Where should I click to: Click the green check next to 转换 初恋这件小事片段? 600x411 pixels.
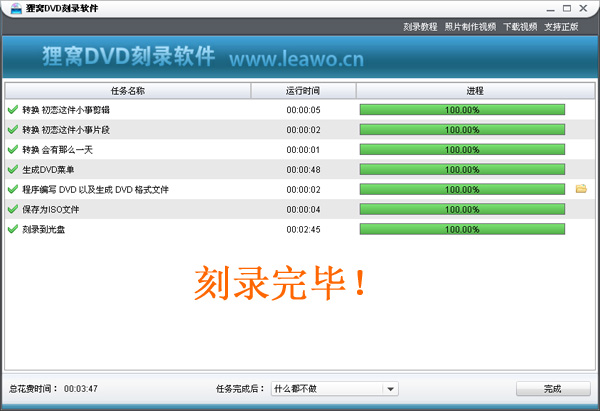[x=13, y=130]
